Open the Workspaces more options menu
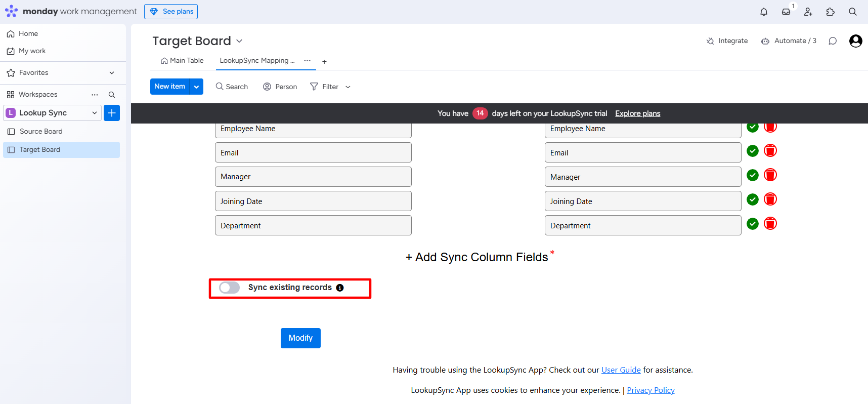The image size is (868, 404). click(x=95, y=95)
